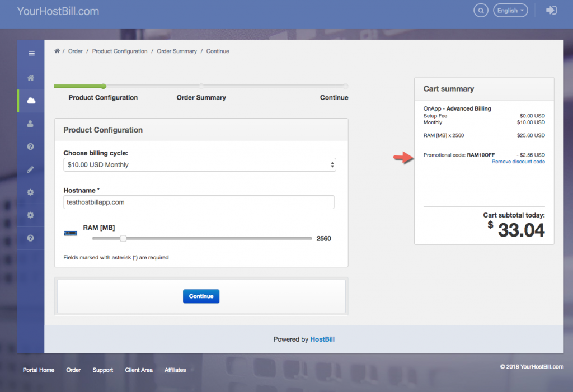This screenshot has height=392, width=573.
Task: Click the cart subtotal 33.04
Action: pos(521,230)
